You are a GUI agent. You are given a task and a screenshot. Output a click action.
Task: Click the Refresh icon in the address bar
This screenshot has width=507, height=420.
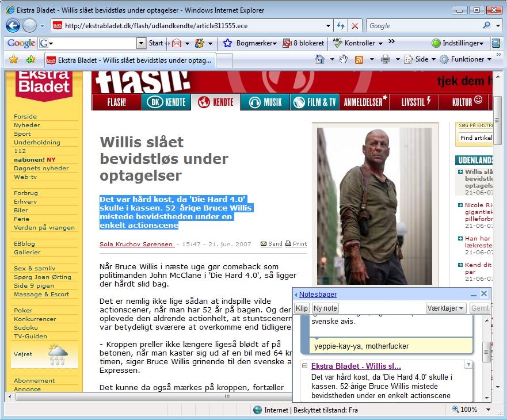(x=340, y=25)
